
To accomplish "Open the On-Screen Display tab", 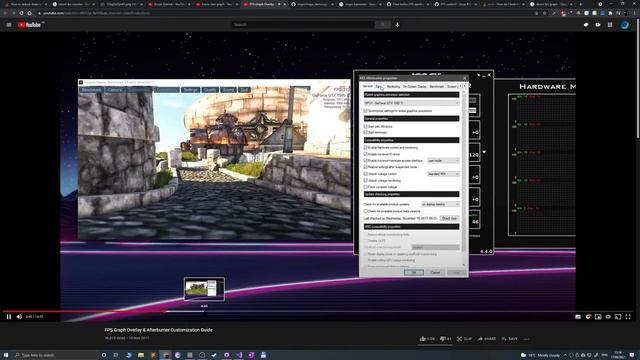I will (x=415, y=87).
